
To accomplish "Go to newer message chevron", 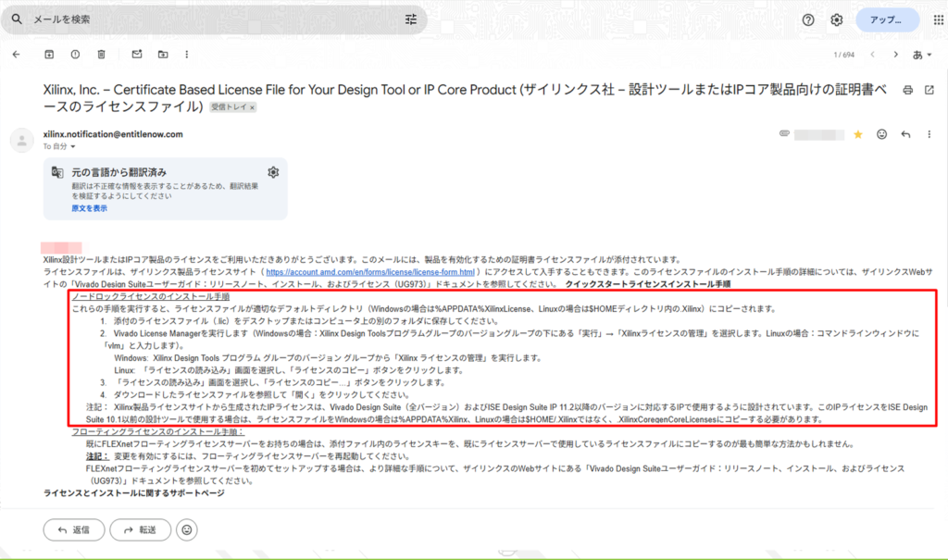I will pyautogui.click(x=872, y=55).
